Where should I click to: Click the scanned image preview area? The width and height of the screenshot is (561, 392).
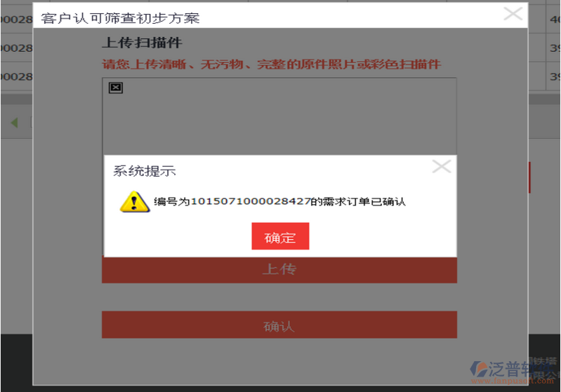[279, 116]
